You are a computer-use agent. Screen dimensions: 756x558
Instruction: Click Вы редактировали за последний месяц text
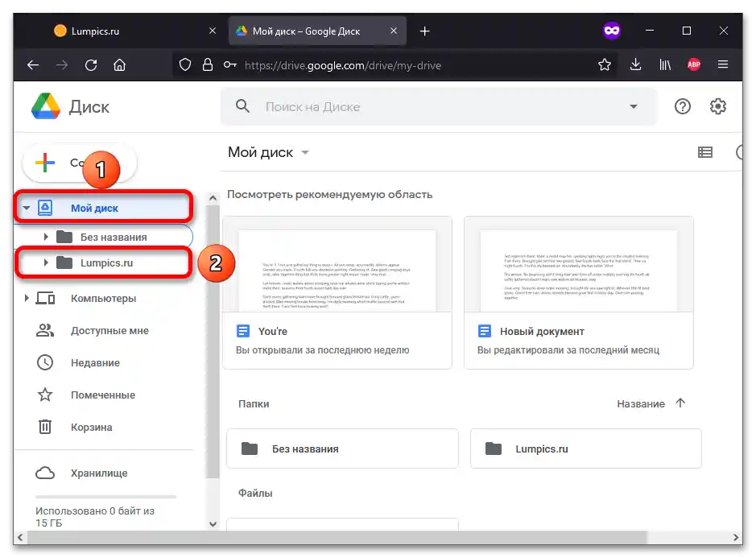click(x=568, y=349)
